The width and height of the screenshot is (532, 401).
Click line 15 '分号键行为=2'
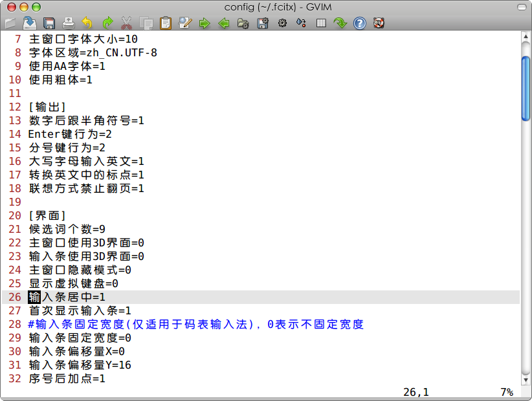[x=67, y=147]
